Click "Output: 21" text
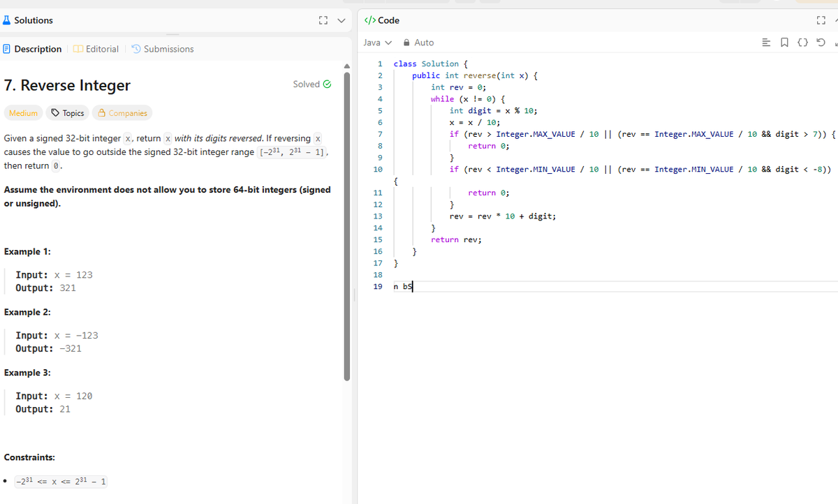This screenshot has height=504, width=838. (x=43, y=409)
